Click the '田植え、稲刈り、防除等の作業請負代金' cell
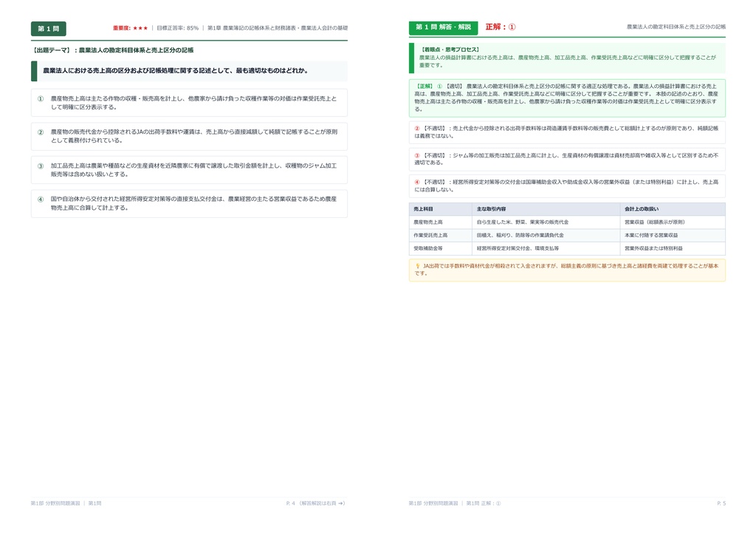Screen dimensions: 756x535 point(546,236)
